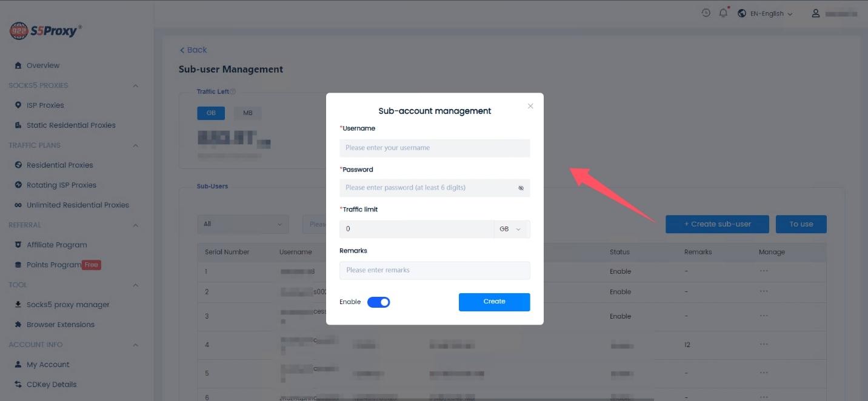Open the All filter dropdown
The height and width of the screenshot is (401, 868).
[x=244, y=224]
